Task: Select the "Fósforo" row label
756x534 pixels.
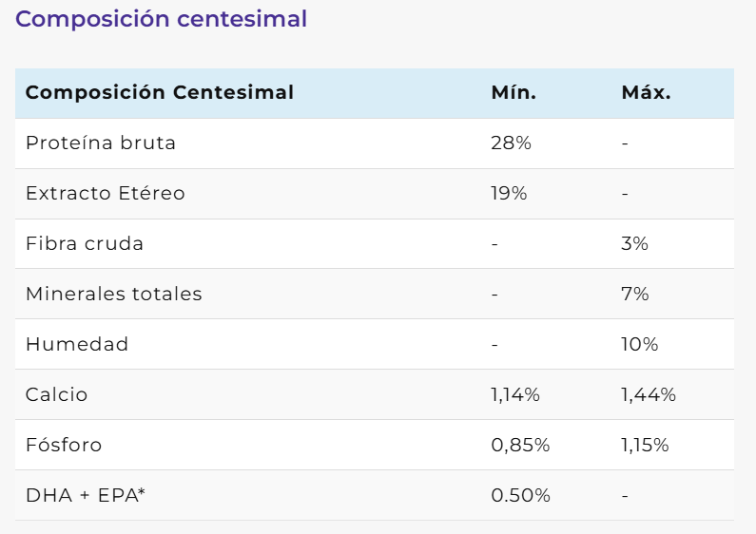Action: pos(64,446)
